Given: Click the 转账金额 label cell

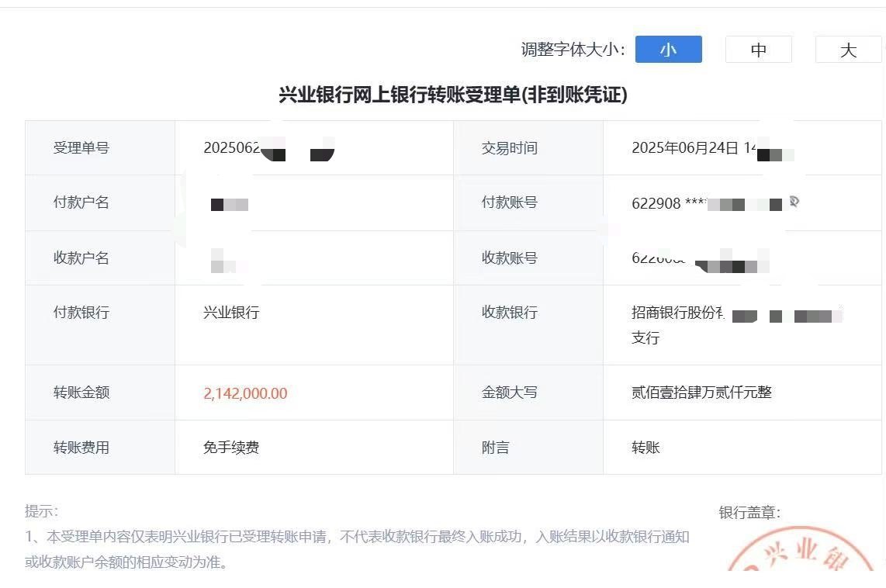Looking at the screenshot, I should click(100, 393).
